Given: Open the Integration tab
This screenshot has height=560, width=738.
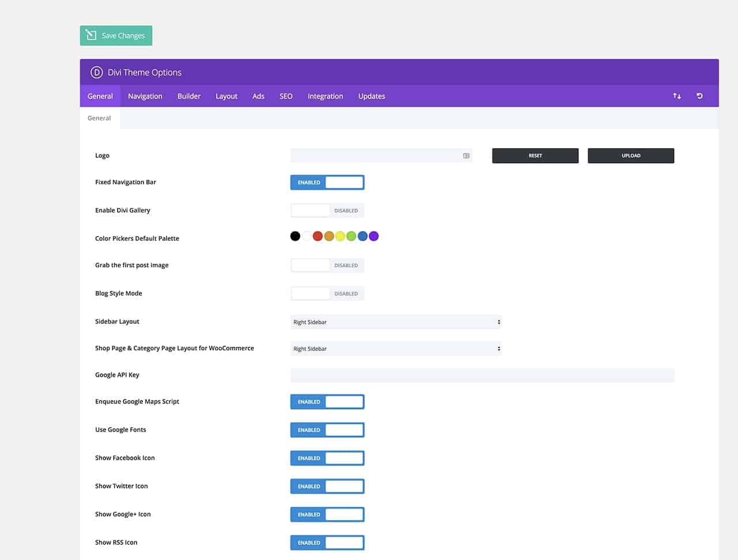Looking at the screenshot, I should pos(325,96).
